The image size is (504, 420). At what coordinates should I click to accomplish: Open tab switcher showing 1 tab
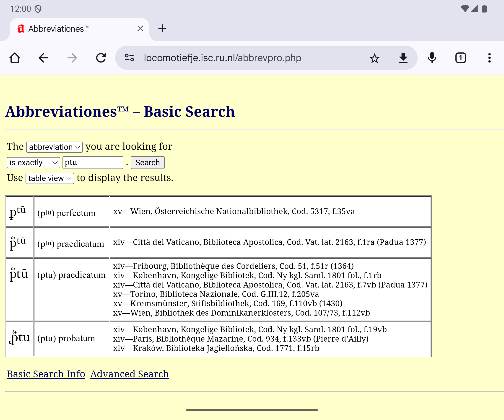[461, 58]
